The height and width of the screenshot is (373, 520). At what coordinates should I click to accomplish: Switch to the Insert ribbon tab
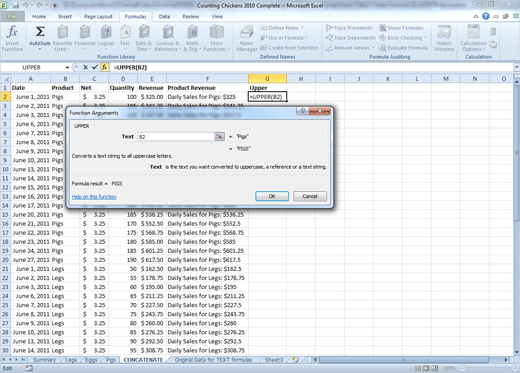65,16
